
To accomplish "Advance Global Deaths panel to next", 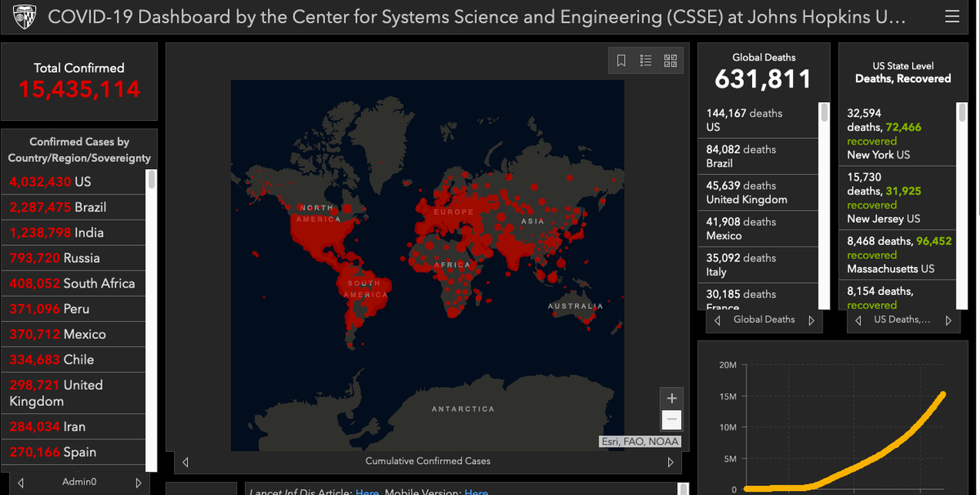I will point(811,320).
